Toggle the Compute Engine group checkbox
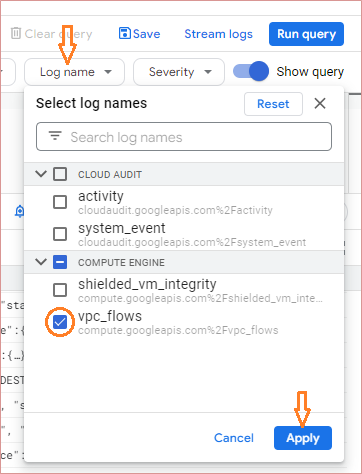The height and width of the screenshot is (474, 362). click(60, 262)
